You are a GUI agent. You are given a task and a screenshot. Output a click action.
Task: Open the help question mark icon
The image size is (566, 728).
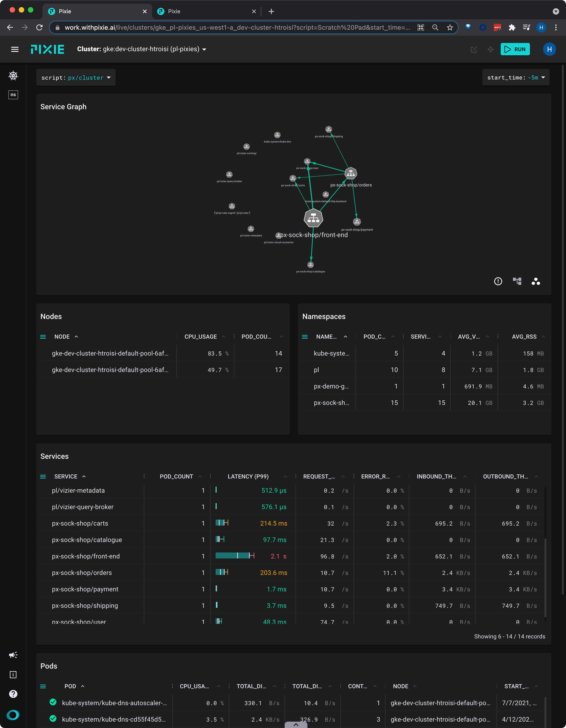(x=13, y=694)
